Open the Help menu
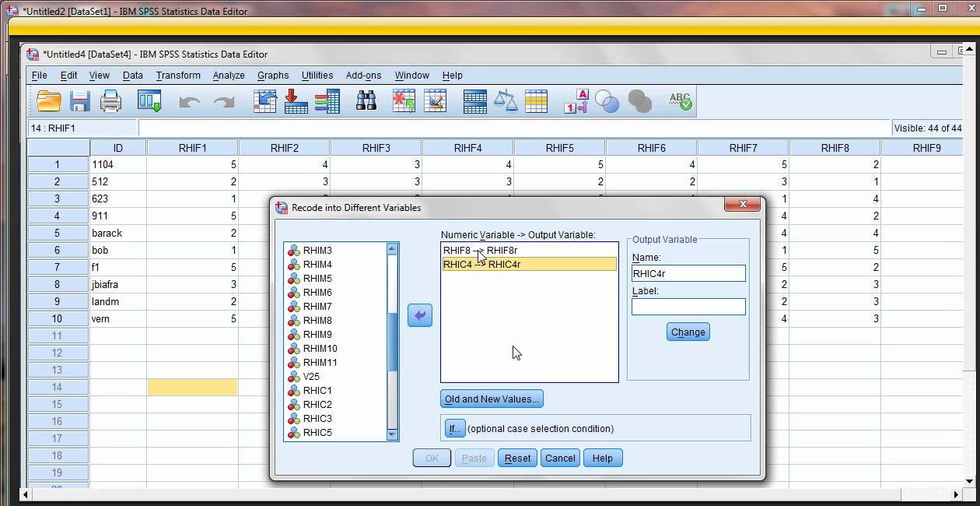Screen dimensions: 980x506 (453, 76)
